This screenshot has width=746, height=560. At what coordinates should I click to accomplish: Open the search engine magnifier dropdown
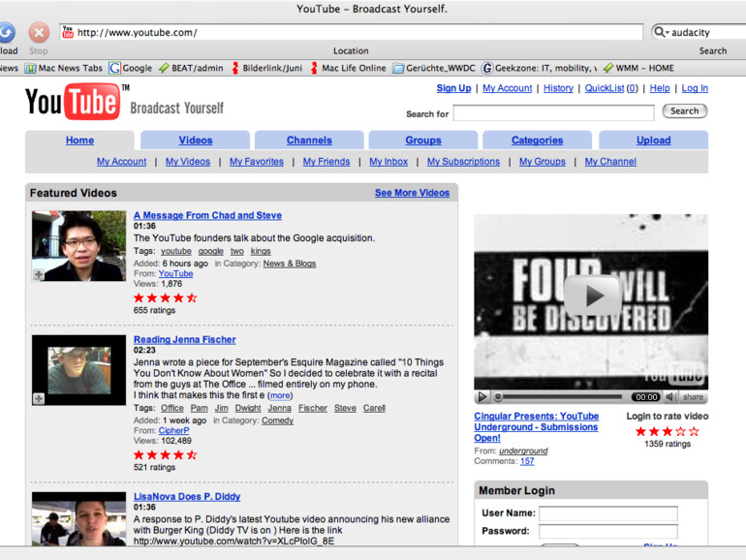pyautogui.click(x=662, y=32)
